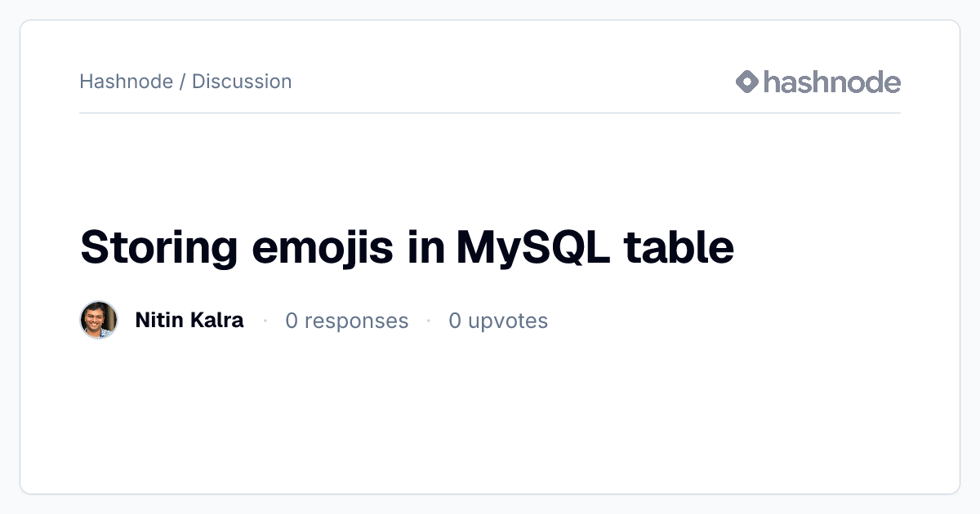Click empty card area below author row

(x=490, y=416)
